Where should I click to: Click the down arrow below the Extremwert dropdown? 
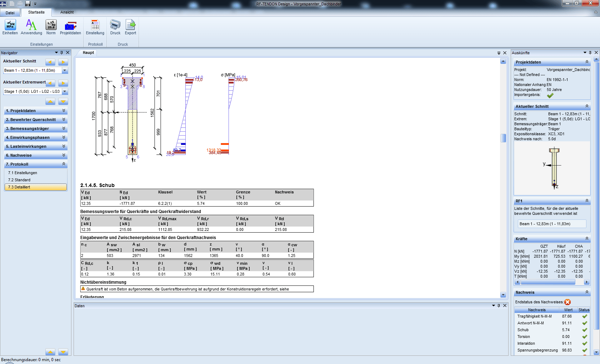click(x=63, y=102)
